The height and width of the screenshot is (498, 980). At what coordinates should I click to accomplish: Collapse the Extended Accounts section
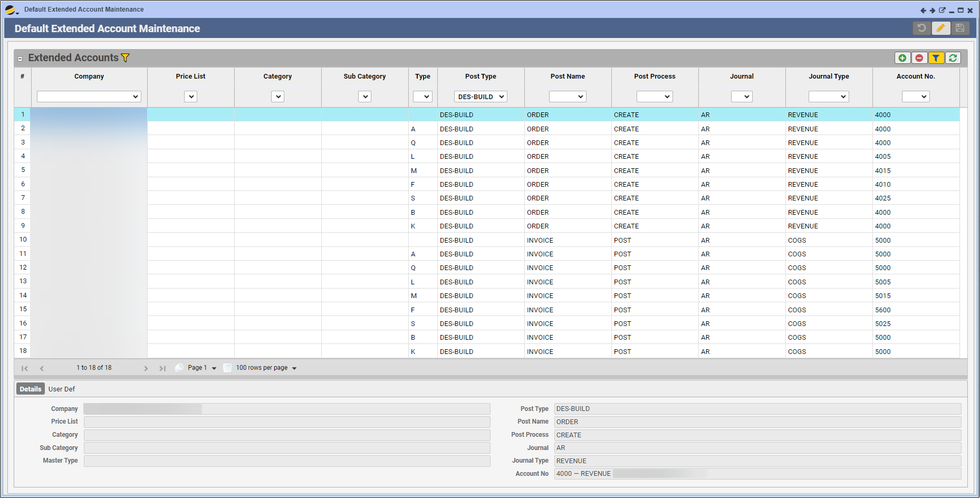[20, 59]
